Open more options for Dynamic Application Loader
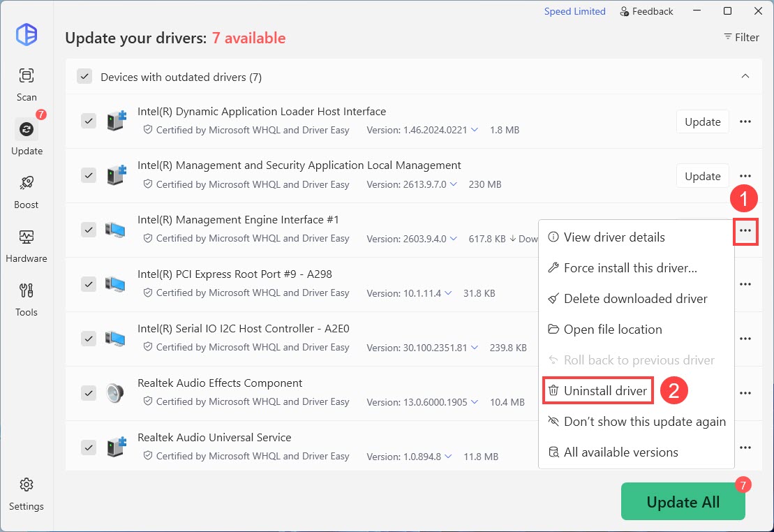 tap(745, 121)
